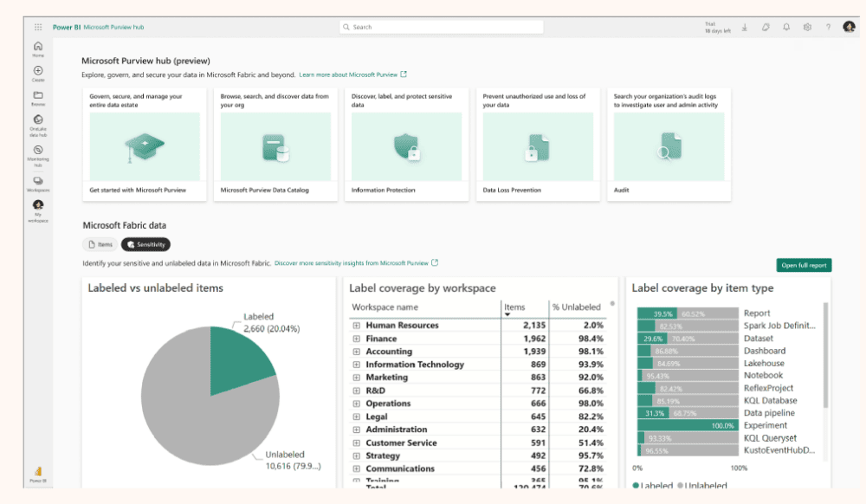The width and height of the screenshot is (866, 504).
Task: Sort by Items column header
Action: [x=514, y=307]
